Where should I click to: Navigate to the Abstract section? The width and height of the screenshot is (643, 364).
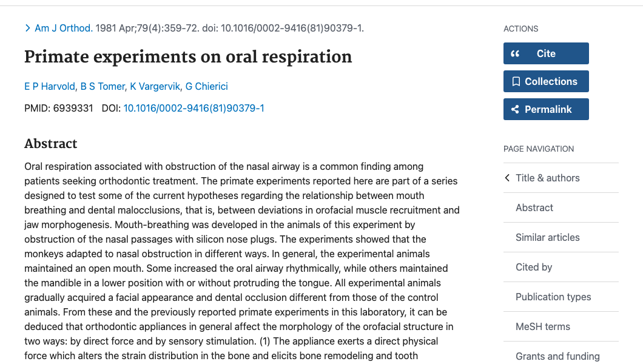tap(534, 207)
